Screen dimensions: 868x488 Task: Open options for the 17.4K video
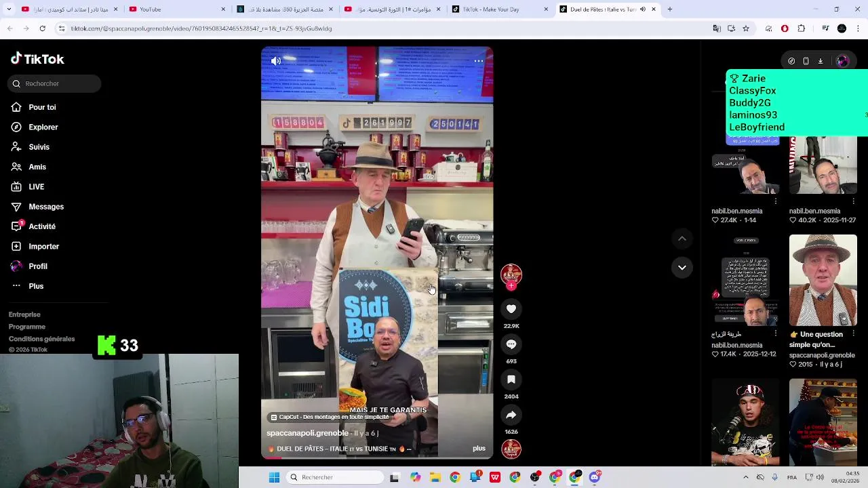pos(776,333)
